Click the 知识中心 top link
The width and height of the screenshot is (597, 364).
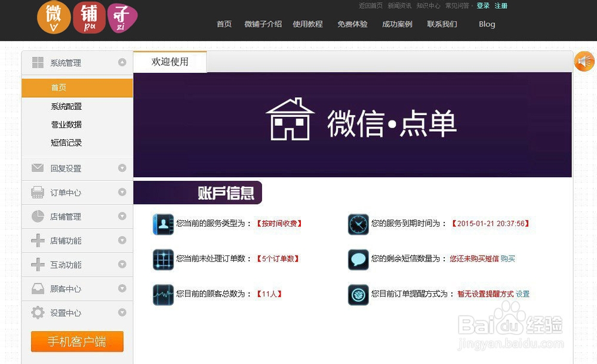(428, 6)
